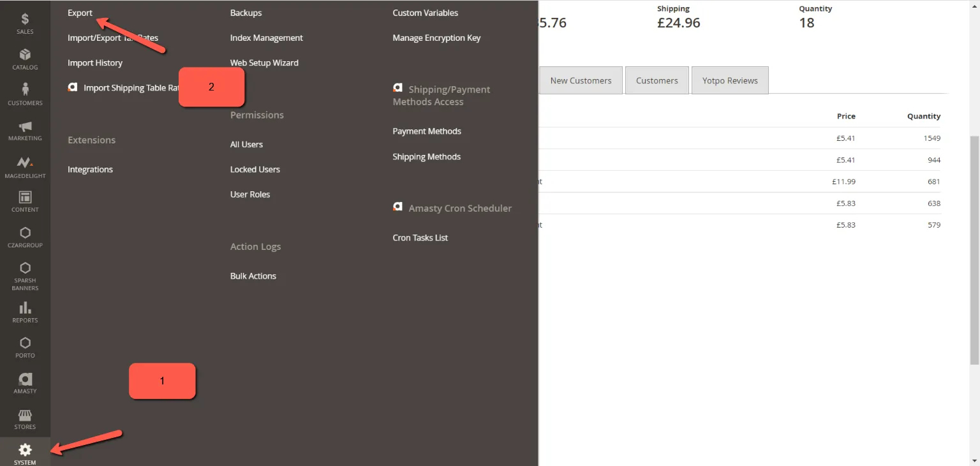Image resolution: width=980 pixels, height=466 pixels.
Task: Open All Users under Permissions
Action: [x=246, y=145]
